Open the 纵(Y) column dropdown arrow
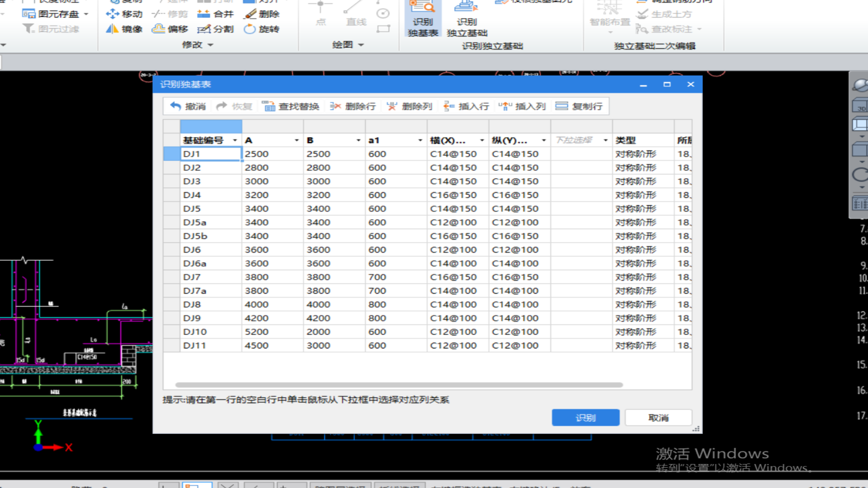The image size is (868, 488). (544, 141)
